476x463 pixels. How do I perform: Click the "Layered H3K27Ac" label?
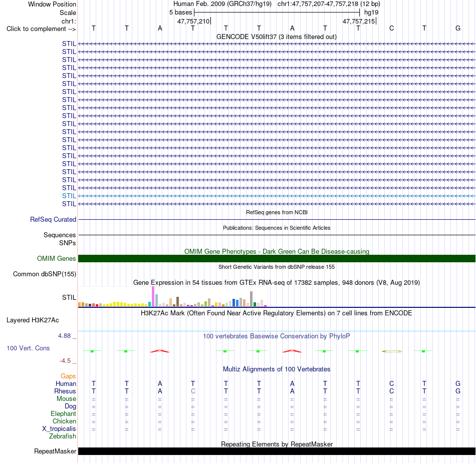click(x=33, y=320)
